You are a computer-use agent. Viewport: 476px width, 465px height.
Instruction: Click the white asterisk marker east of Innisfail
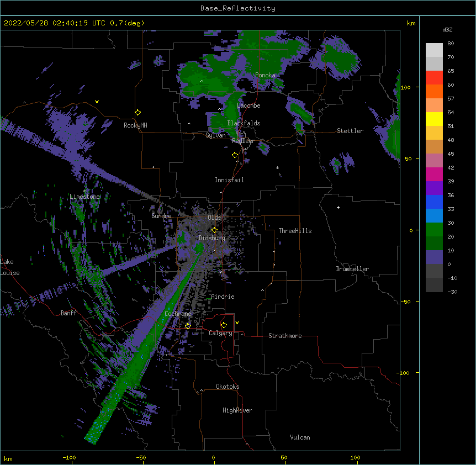pyautogui.click(x=277, y=167)
